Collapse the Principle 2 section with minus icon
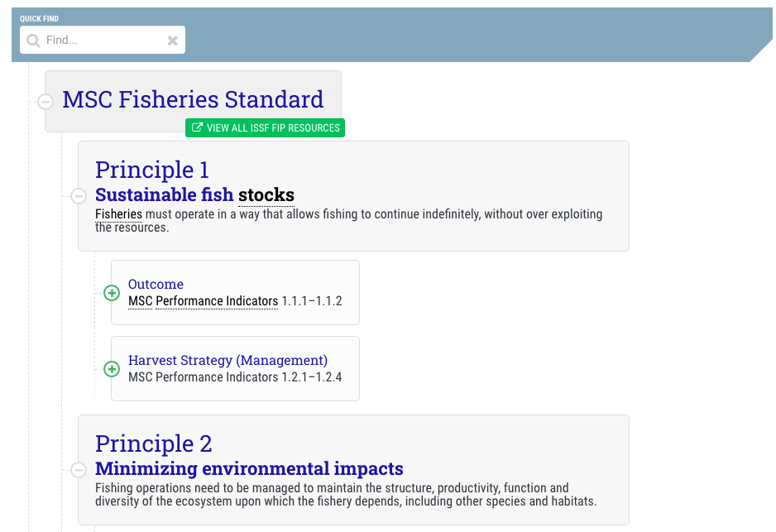Screen dimensions: 776x532 (79, 470)
